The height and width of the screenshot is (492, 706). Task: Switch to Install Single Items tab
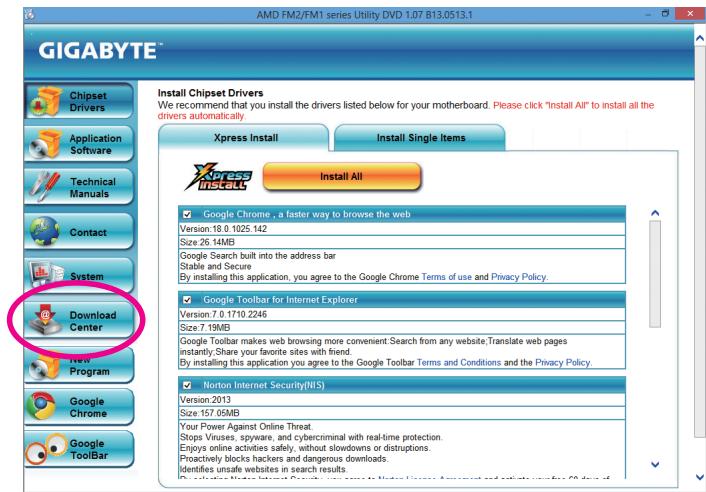[420, 138]
